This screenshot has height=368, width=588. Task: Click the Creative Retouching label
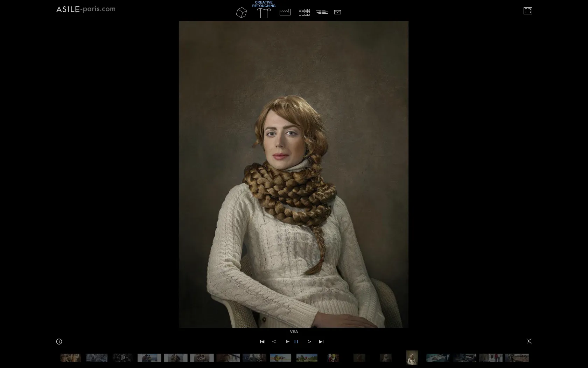[264, 4]
